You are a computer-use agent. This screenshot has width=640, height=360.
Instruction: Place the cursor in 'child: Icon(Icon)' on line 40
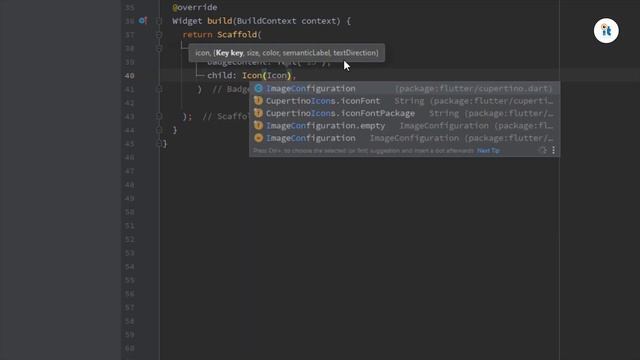click(x=251, y=76)
